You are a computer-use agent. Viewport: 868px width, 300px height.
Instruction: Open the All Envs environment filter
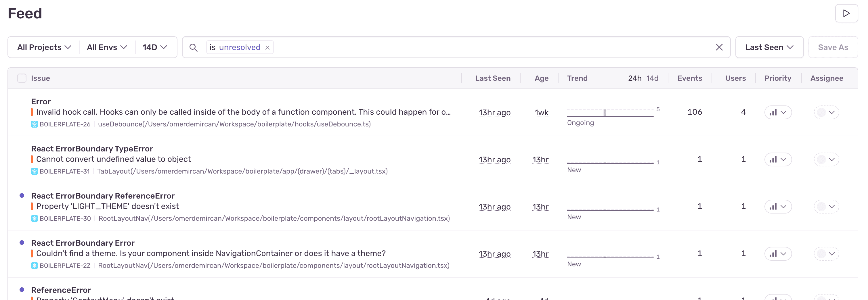107,47
